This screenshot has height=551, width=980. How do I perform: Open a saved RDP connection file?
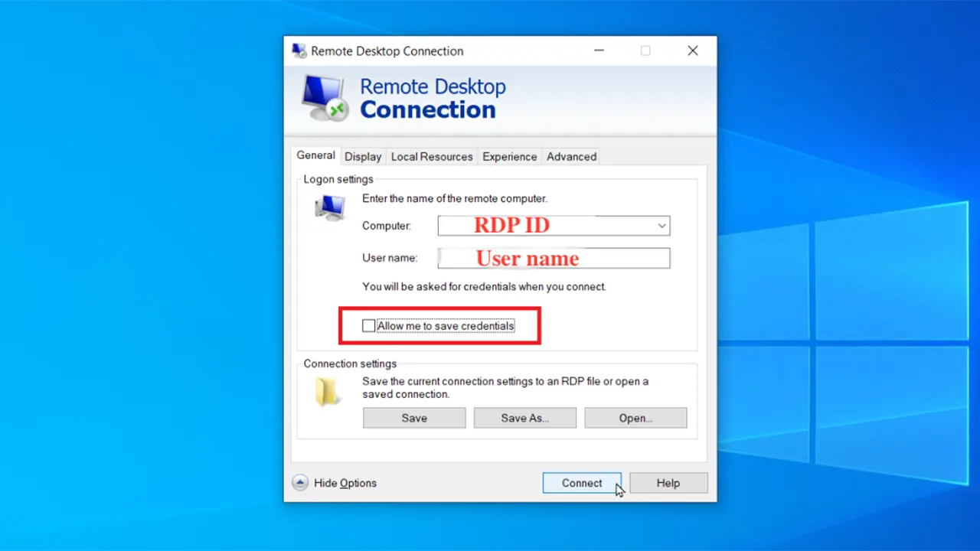[x=635, y=418]
